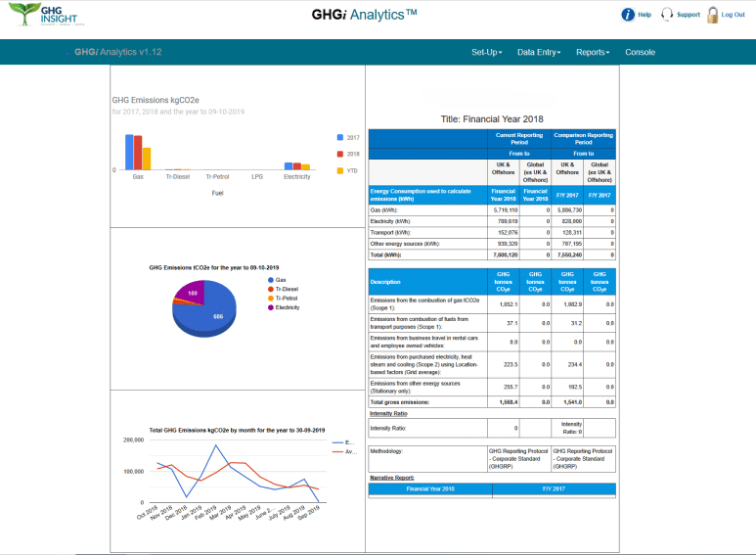Click the Log Out padlock icon
756x555 pixels.
(x=712, y=15)
